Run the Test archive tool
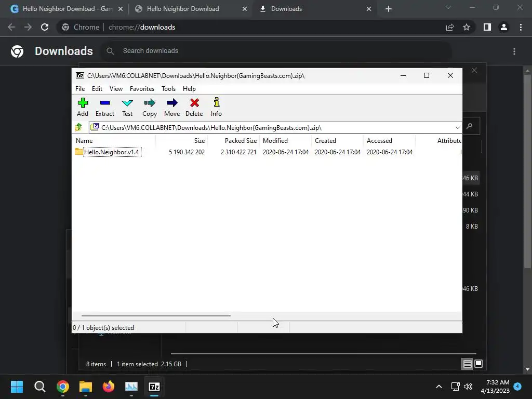This screenshot has height=399, width=532. click(127, 107)
